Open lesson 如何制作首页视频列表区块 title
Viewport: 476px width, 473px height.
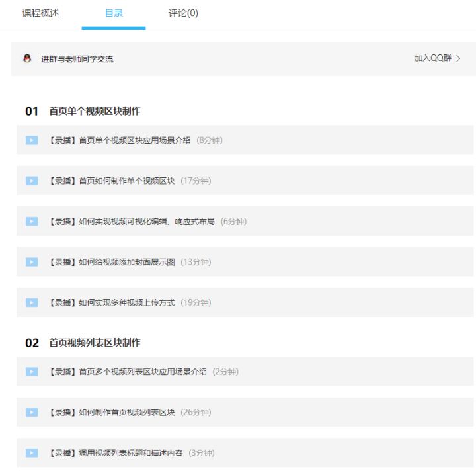pyautogui.click(x=111, y=412)
